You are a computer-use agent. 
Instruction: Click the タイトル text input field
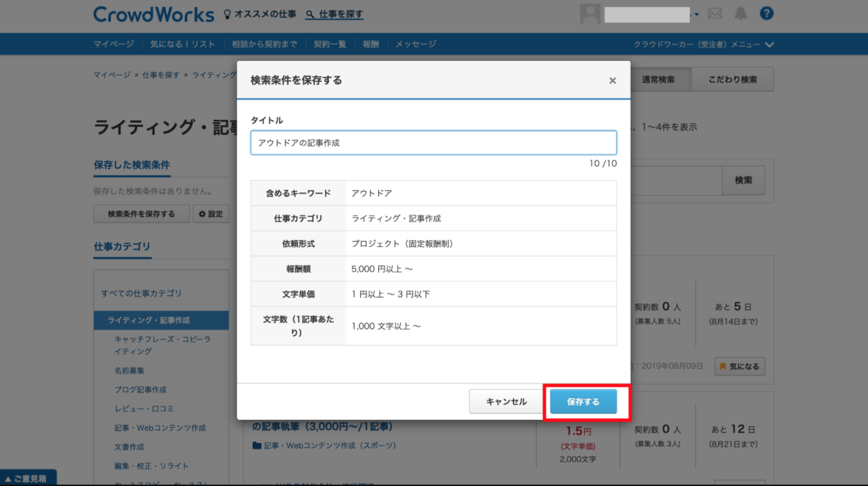433,143
